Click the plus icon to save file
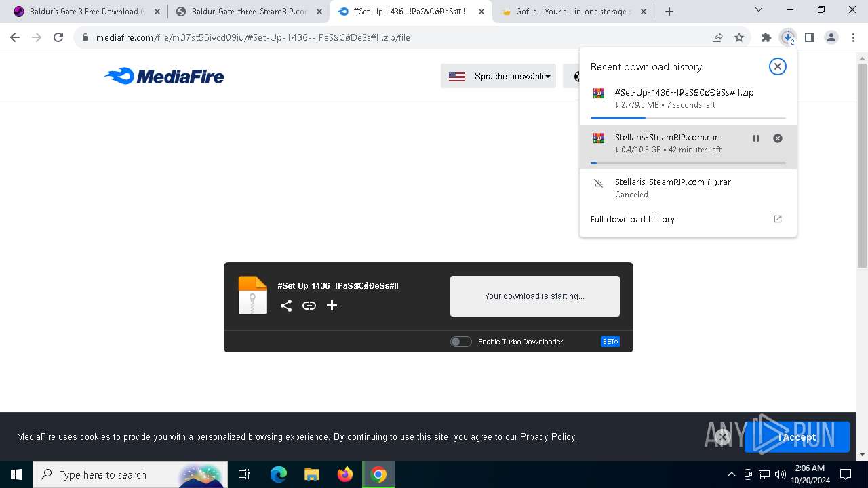Viewport: 868px width, 488px height. point(332,306)
